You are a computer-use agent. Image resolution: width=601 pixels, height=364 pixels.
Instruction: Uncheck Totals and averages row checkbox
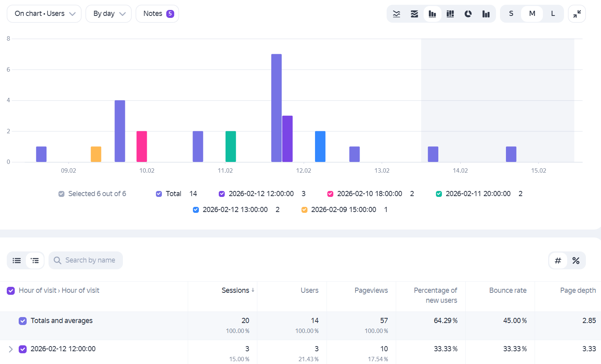pos(23,321)
